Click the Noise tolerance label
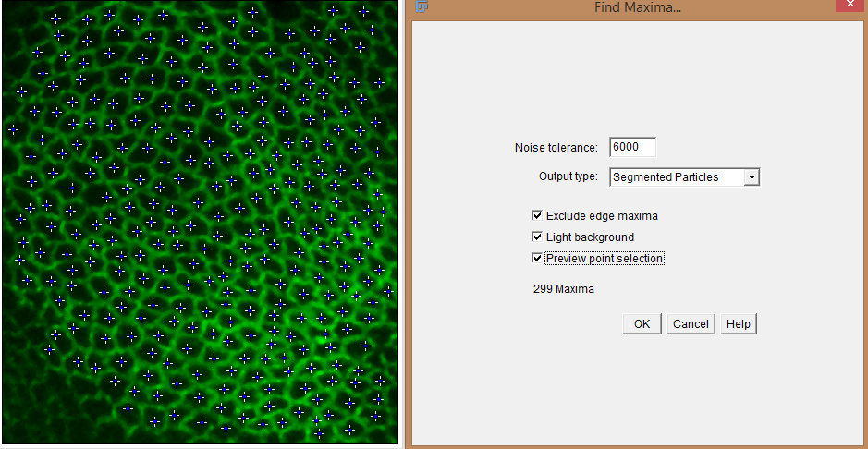 pos(556,148)
